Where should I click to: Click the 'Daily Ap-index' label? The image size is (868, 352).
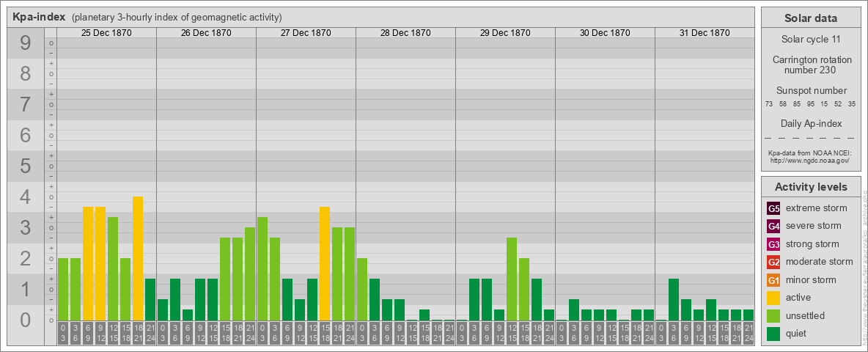(x=811, y=123)
